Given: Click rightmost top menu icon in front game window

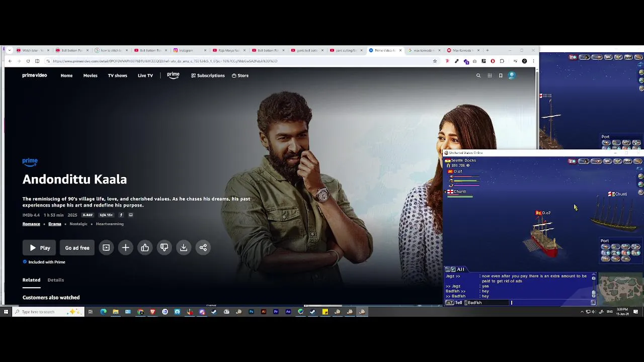Looking at the screenshot, I should pos(638,161).
